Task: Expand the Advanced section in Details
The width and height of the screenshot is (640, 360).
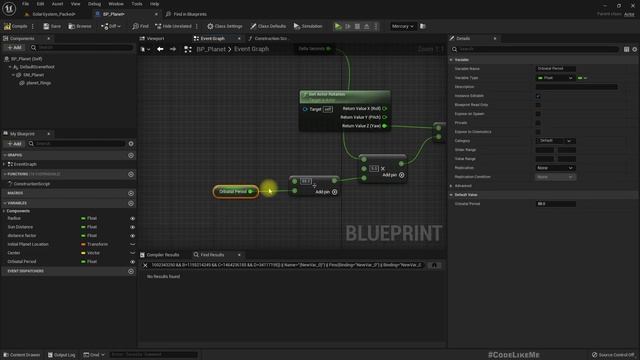Action: (x=451, y=186)
